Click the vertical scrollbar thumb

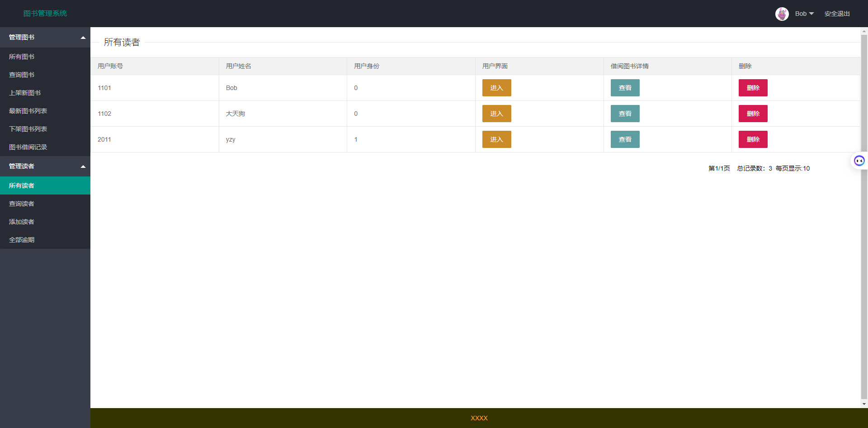tap(864, 216)
